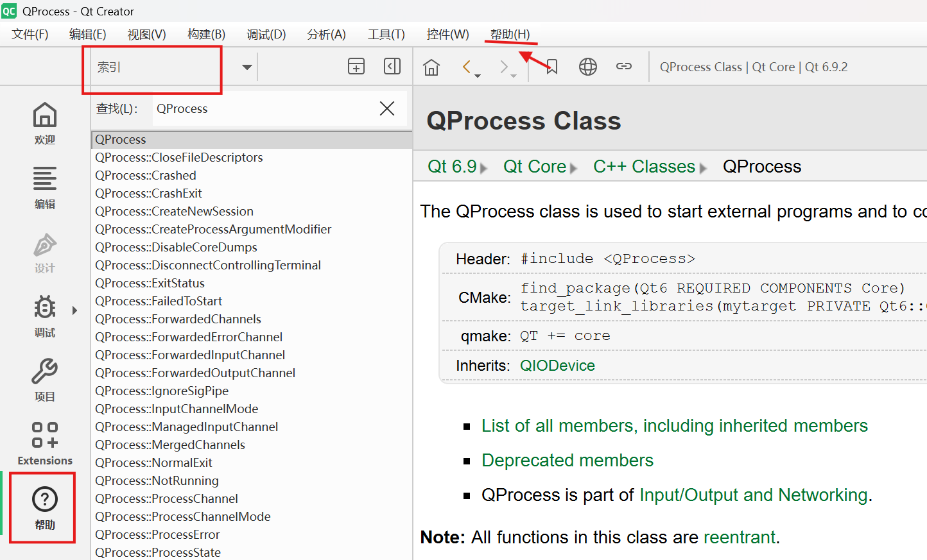927x560 pixels.
Task: Open the 视图(V) menu
Action: coord(147,34)
